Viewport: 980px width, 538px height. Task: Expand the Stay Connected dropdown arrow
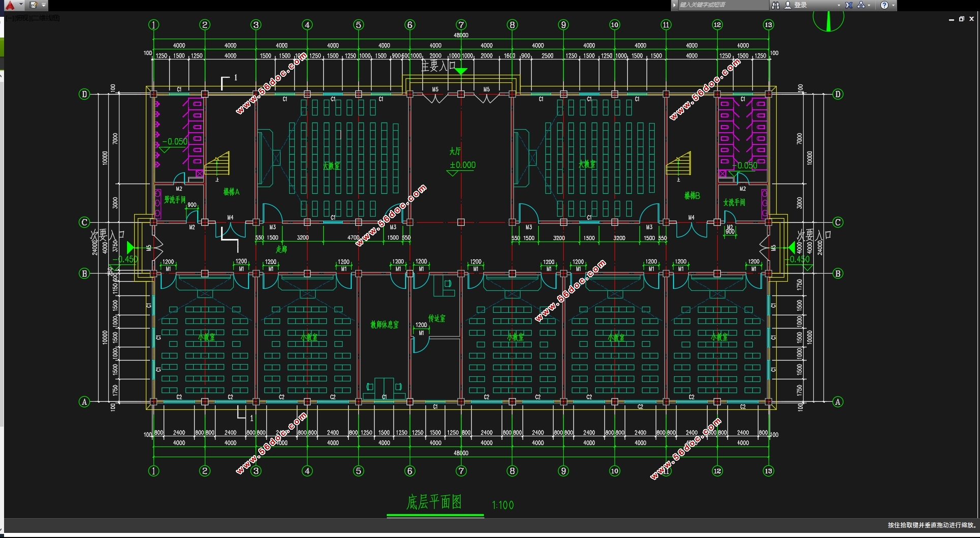pos(870,5)
